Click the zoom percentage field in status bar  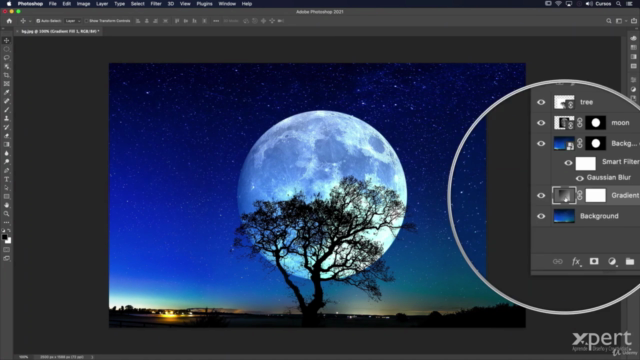point(24,357)
